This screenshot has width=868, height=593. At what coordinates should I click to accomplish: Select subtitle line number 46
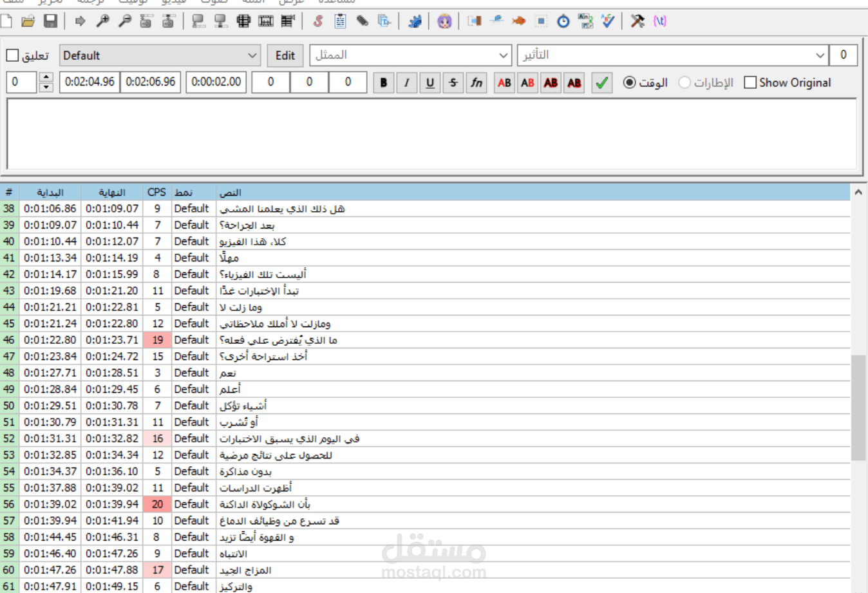click(425, 340)
